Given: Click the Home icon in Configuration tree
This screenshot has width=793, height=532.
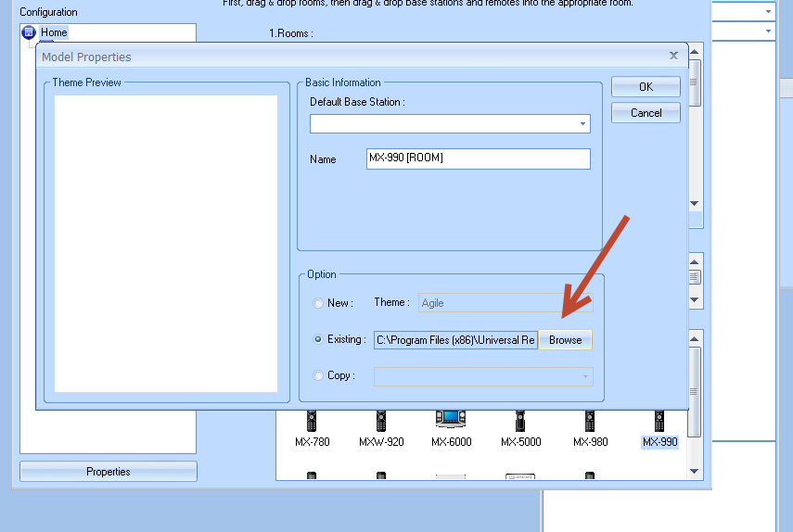Looking at the screenshot, I should pos(29,32).
